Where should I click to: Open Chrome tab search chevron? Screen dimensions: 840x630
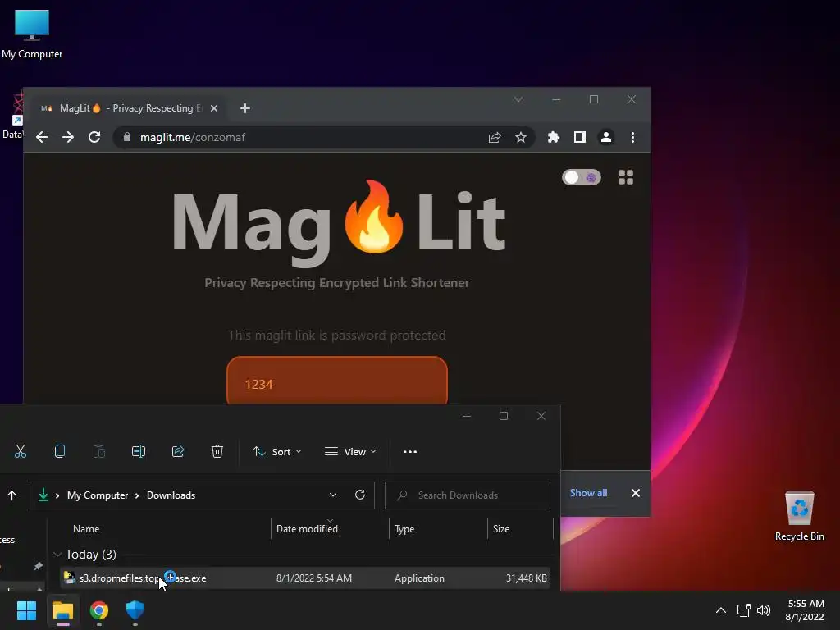click(518, 99)
